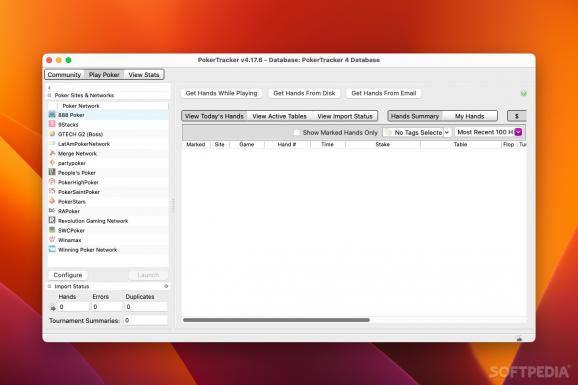Viewport: 578px width, 385px height.
Task: Open the No Tags Selected dropdown arrow
Action: (447, 132)
